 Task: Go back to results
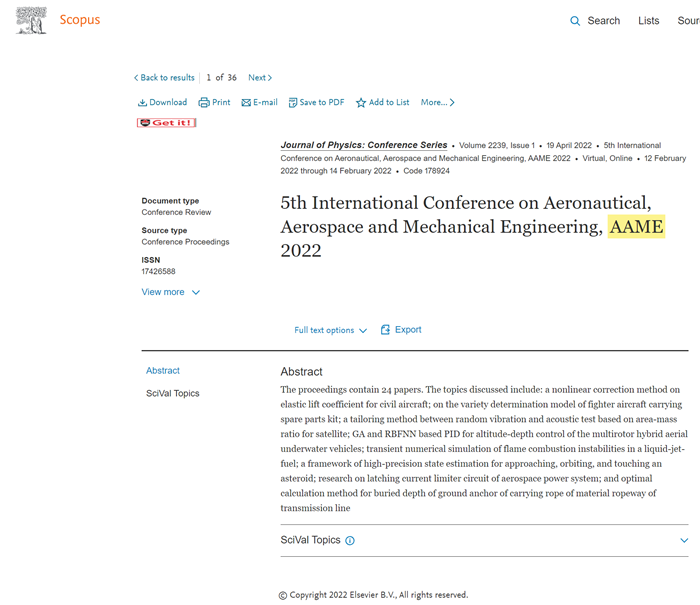click(x=164, y=78)
